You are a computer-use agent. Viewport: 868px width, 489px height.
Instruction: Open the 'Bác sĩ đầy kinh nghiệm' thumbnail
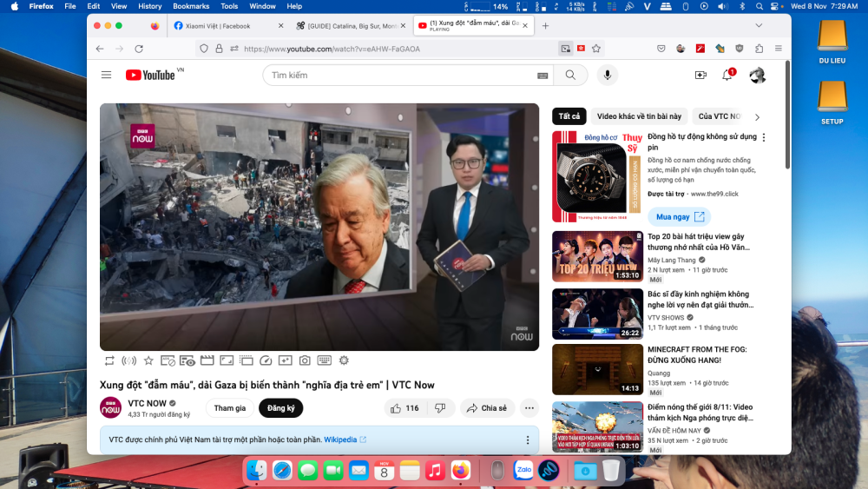point(598,314)
